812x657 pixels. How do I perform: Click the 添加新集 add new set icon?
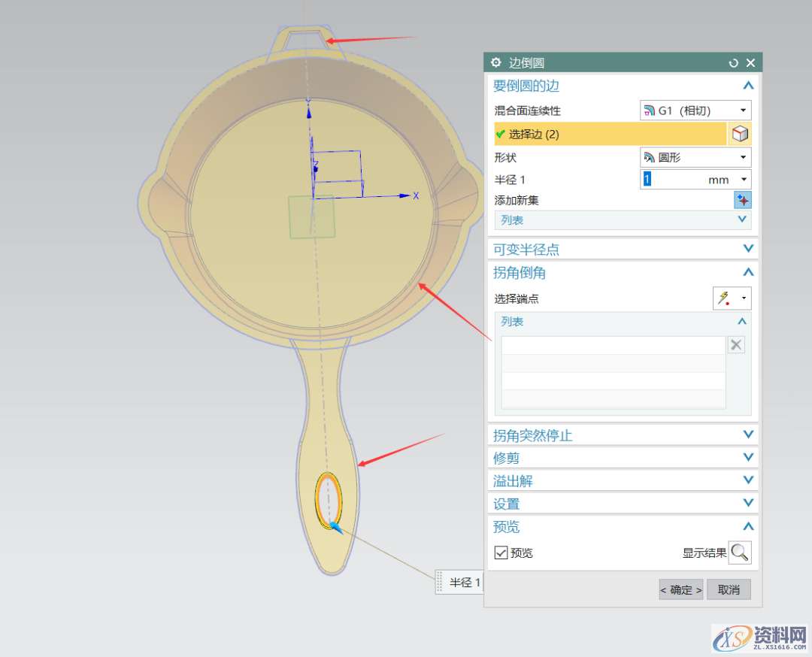coord(743,200)
